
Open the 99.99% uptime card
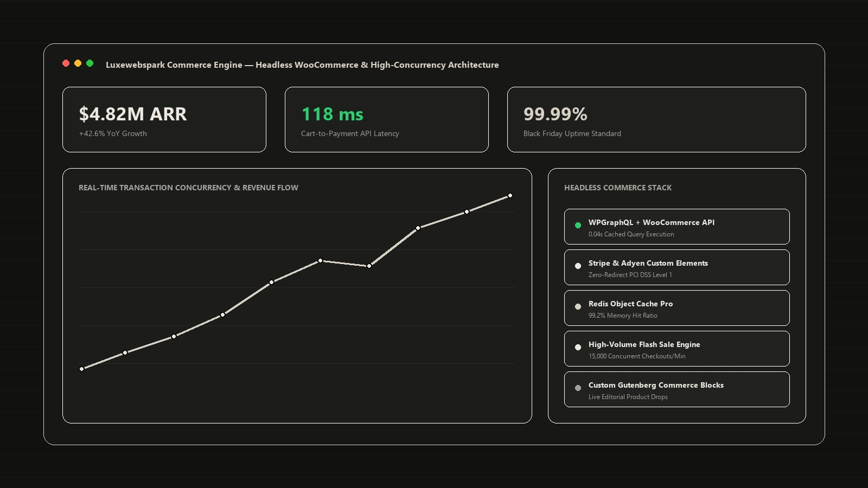click(656, 119)
